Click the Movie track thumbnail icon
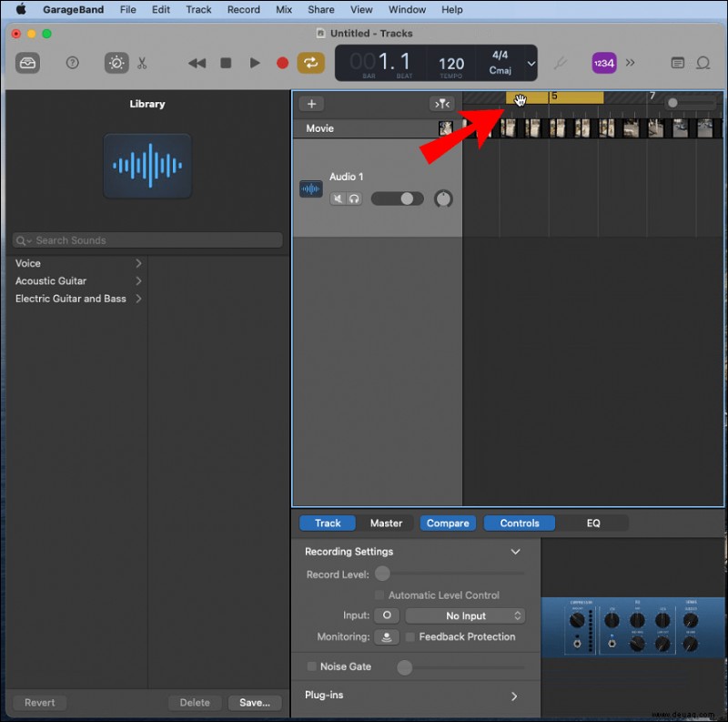 [x=445, y=128]
